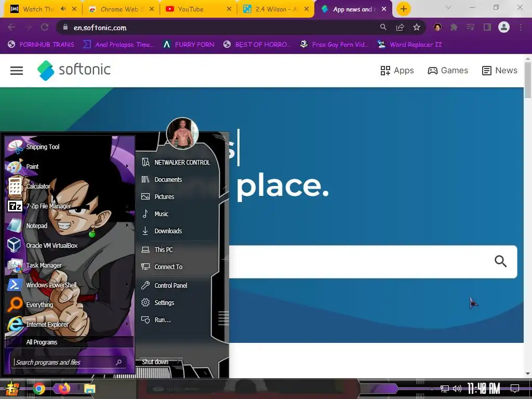The image size is (532, 399).
Task: Share this page via the share icon
Action: pos(400,27)
